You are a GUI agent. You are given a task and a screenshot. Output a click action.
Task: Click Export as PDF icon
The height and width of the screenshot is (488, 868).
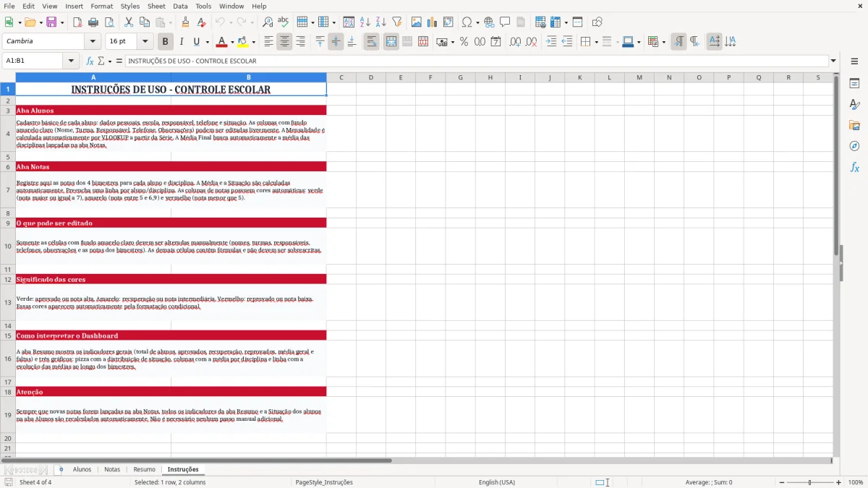tap(79, 22)
